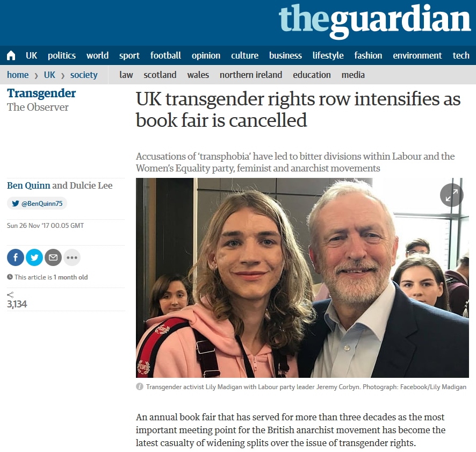Go to the environment section
The image size is (476, 452).
click(x=417, y=55)
